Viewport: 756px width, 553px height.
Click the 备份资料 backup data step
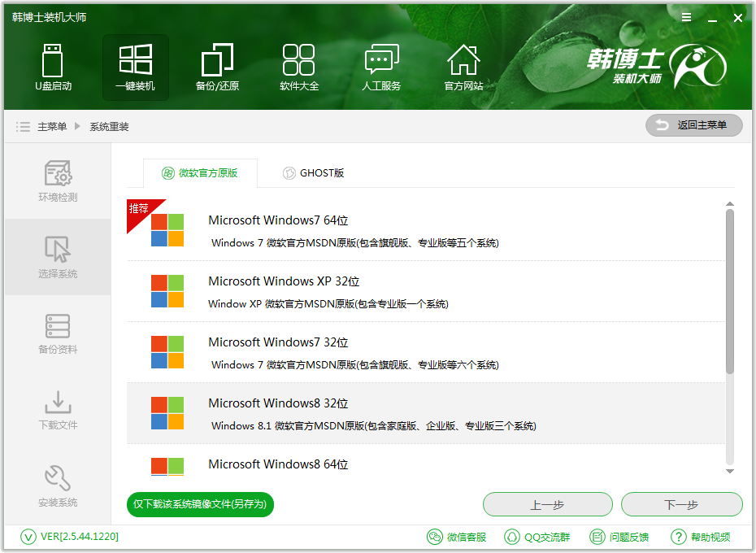[x=58, y=334]
